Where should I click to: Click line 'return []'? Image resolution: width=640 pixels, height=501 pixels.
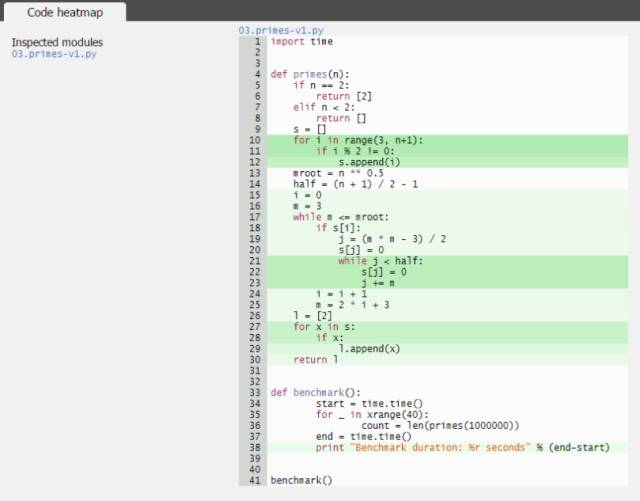tap(341, 118)
